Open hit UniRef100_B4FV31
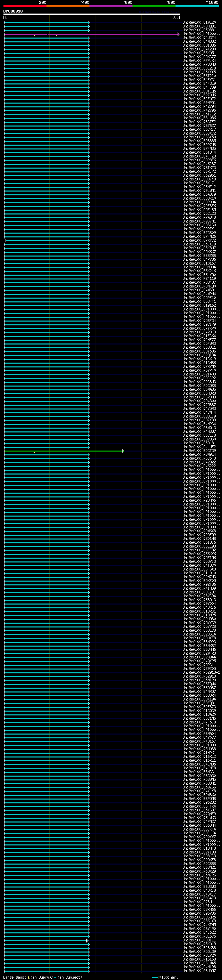 tap(199, 80)
